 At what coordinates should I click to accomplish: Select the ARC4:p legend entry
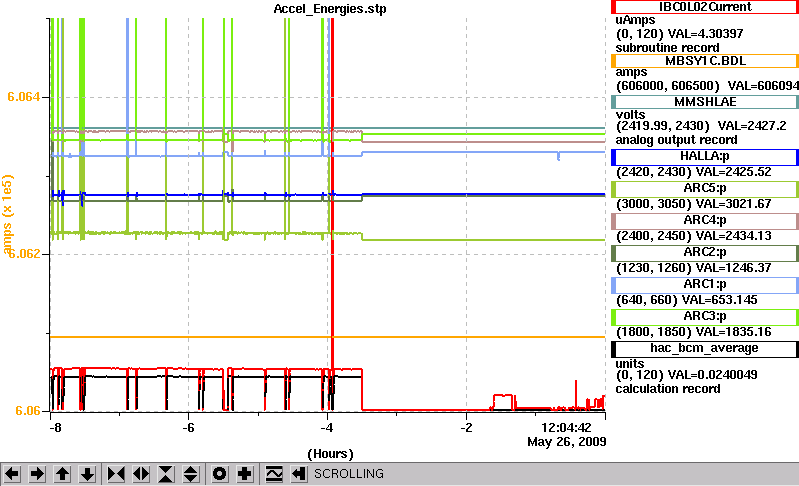pos(705,221)
